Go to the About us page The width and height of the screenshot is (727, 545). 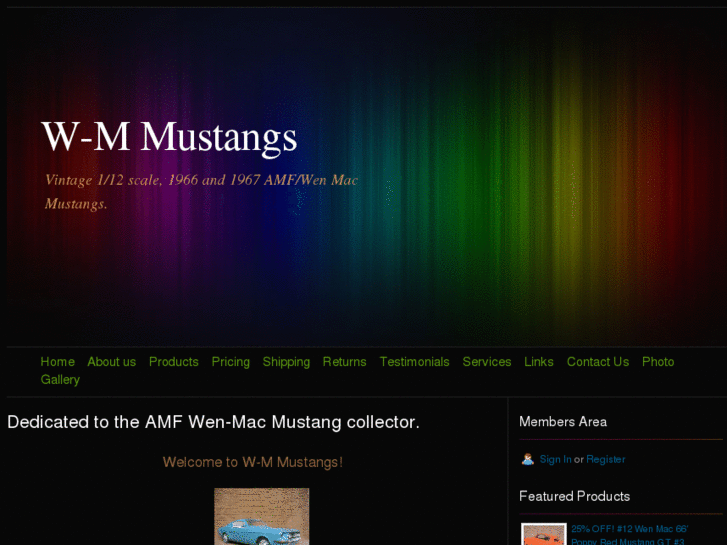112,362
